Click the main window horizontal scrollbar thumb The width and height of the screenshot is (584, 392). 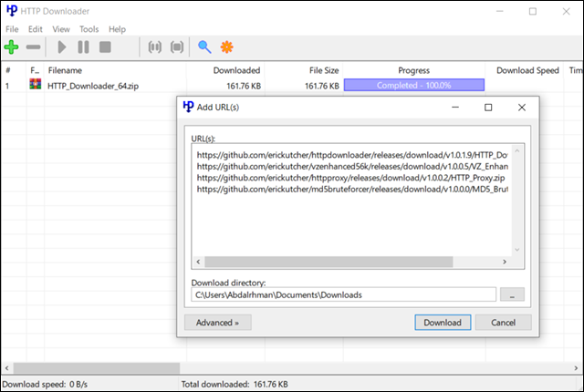point(97,368)
